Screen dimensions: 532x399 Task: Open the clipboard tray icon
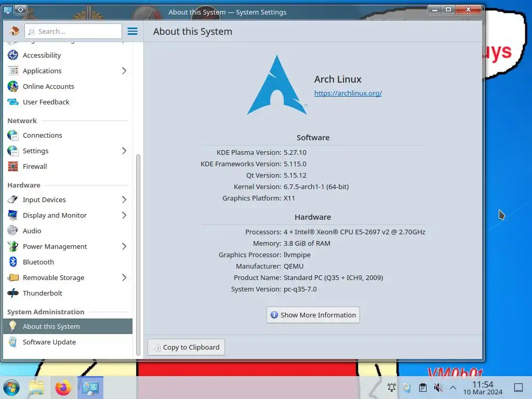(423, 388)
